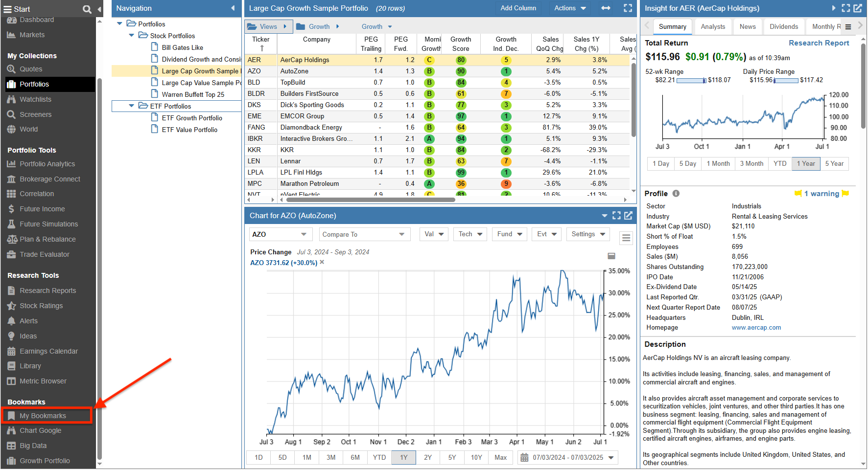Image resolution: width=868 pixels, height=470 pixels.
Task: Select Max chart range button
Action: point(500,457)
